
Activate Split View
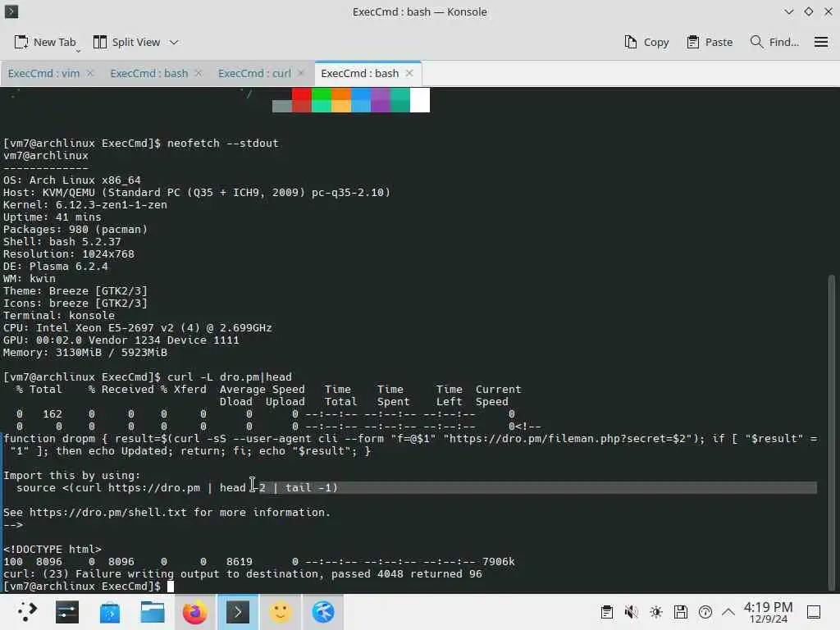point(126,43)
